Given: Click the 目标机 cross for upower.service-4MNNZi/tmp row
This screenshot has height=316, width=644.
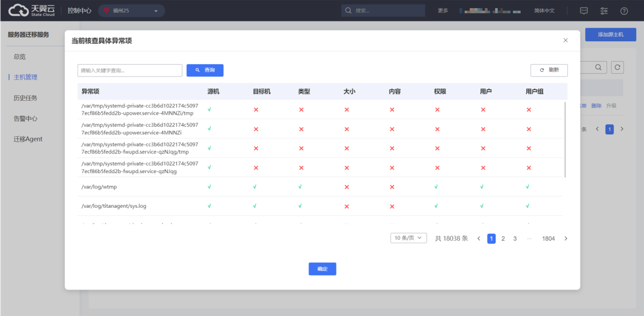Looking at the screenshot, I should point(256,110).
